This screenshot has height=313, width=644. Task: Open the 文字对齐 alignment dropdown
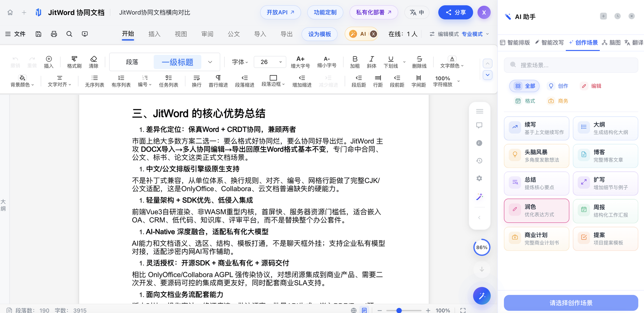[x=59, y=81]
